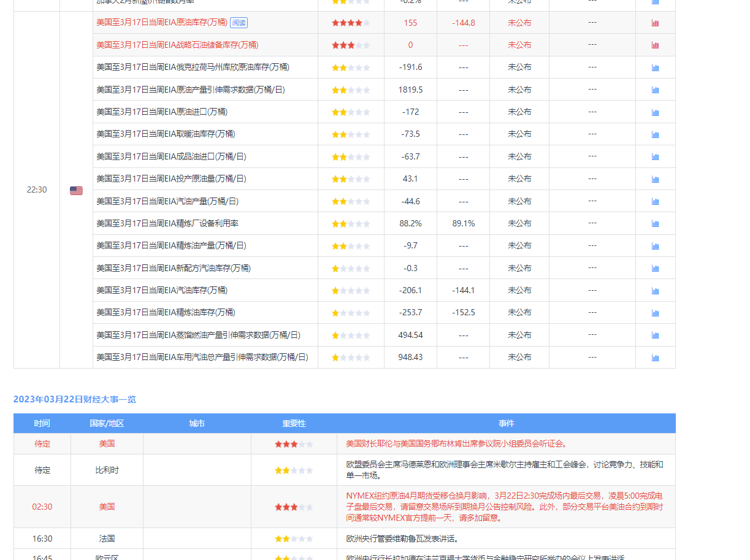Click the 法国 country cell
This screenshot has width=750, height=560.
click(x=107, y=539)
